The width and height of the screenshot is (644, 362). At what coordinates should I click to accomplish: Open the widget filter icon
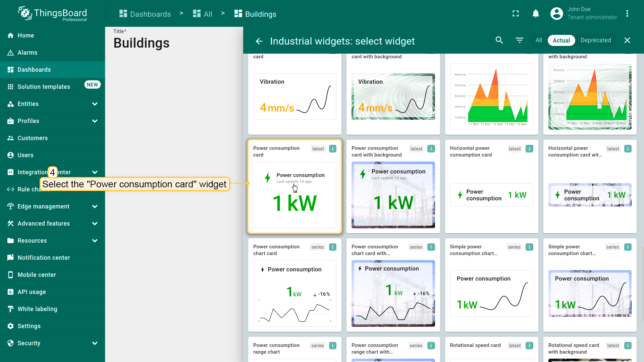pyautogui.click(x=519, y=40)
